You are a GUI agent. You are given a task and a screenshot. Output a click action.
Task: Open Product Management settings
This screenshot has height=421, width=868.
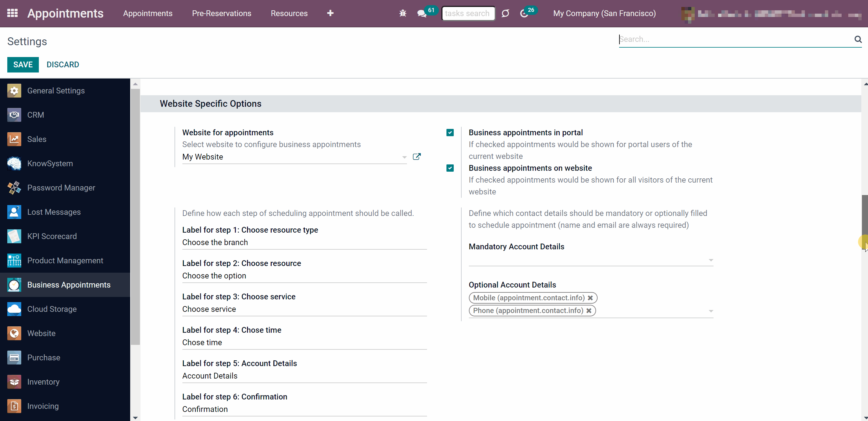click(x=65, y=260)
